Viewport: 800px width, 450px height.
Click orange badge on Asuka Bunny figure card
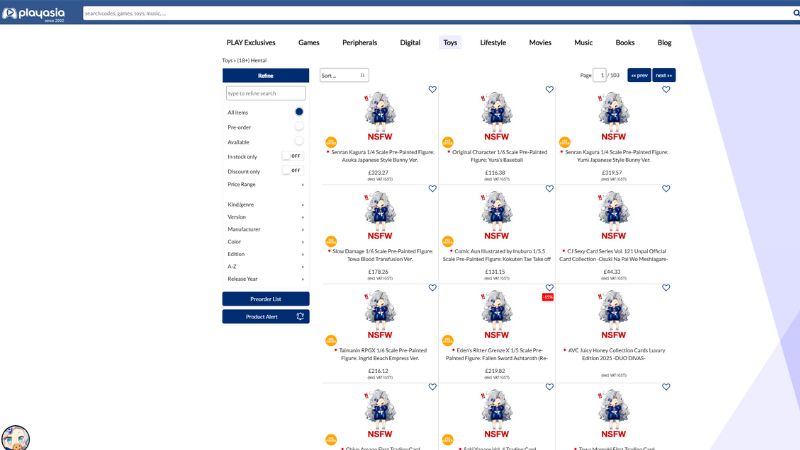[x=331, y=142]
